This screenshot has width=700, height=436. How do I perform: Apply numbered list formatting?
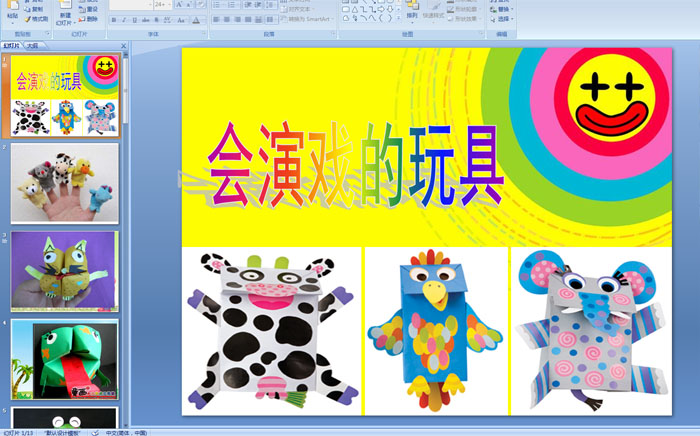pyautogui.click(x=233, y=4)
